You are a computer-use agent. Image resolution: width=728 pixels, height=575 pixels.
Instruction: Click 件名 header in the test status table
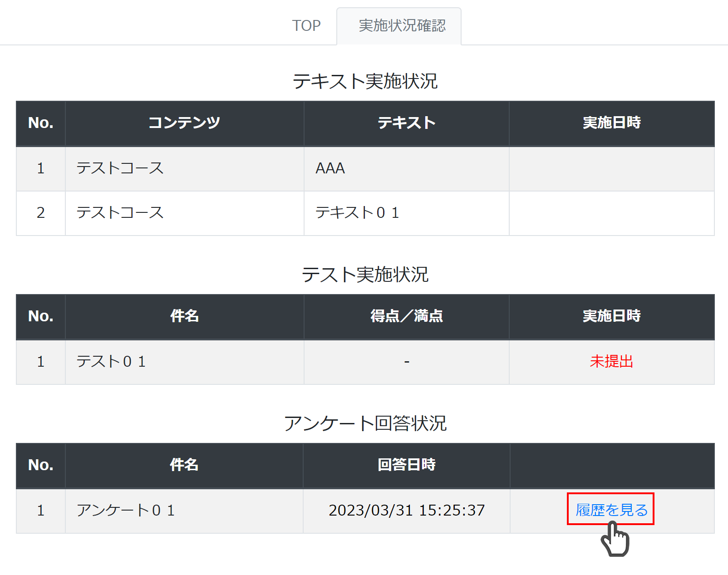(x=184, y=316)
